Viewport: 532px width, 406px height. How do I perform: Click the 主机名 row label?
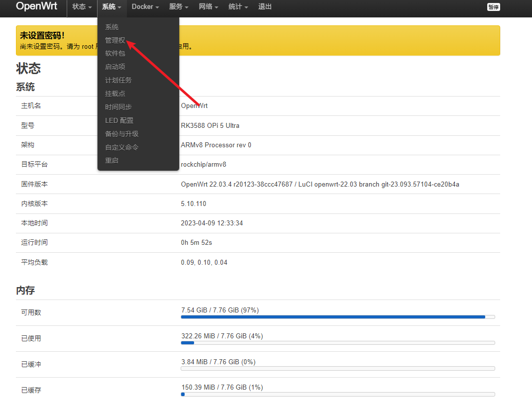tap(31, 106)
